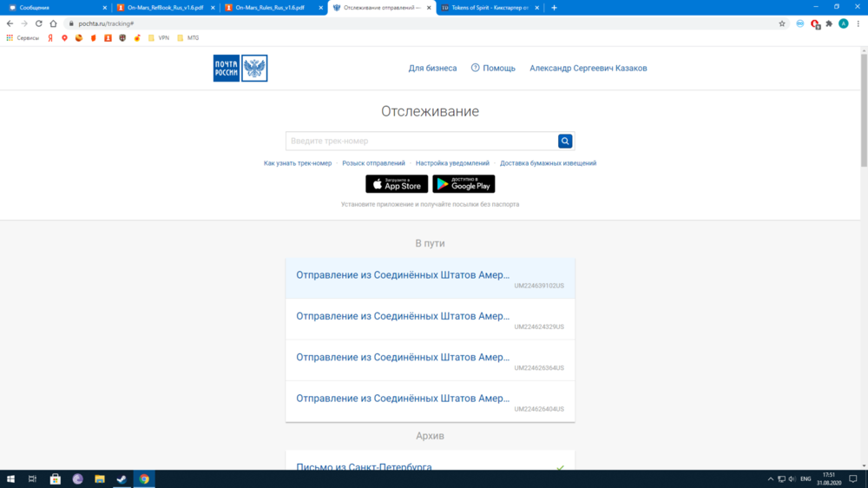Switch to the On-Mars_RefBook_Rus_v1.6.pdf tab
Screen dimensions: 868x488
point(165,8)
